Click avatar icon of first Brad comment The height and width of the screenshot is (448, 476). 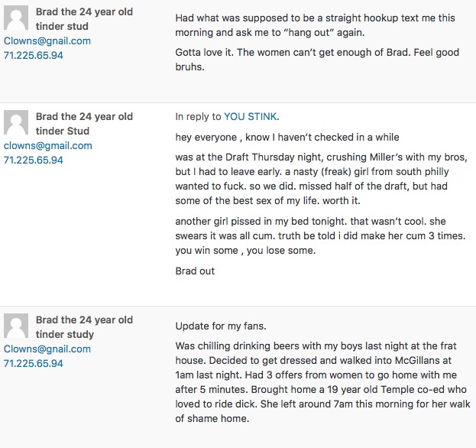pyautogui.click(x=16, y=18)
